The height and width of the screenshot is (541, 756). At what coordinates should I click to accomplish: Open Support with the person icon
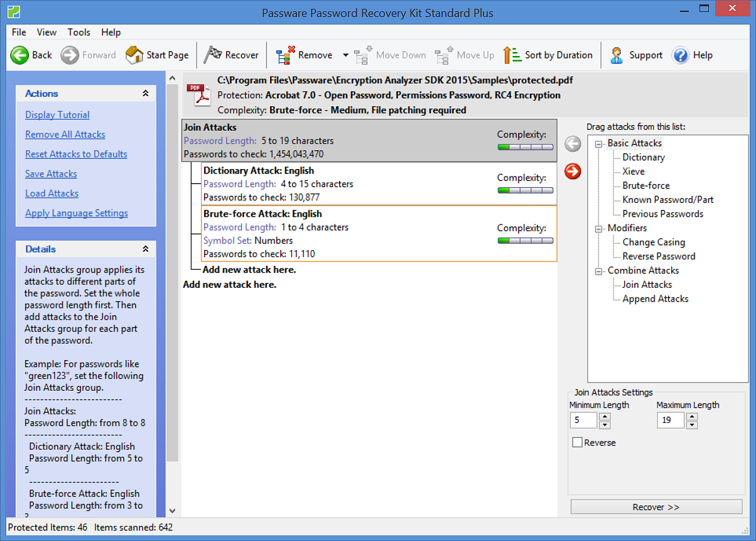(x=617, y=55)
